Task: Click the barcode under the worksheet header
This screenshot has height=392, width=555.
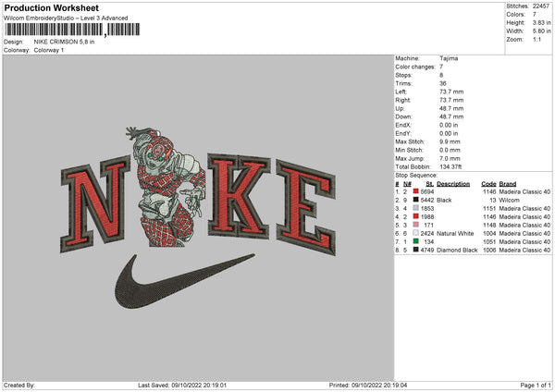Action: click(72, 30)
